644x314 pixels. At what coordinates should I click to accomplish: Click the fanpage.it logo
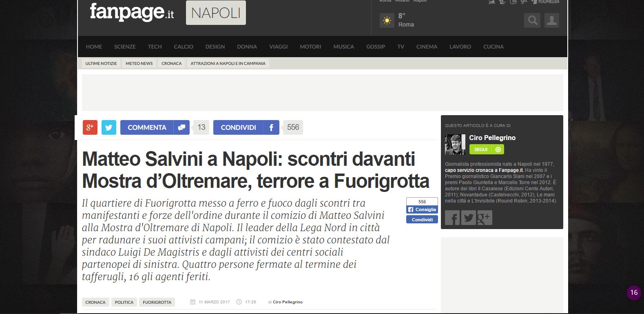pos(132,12)
